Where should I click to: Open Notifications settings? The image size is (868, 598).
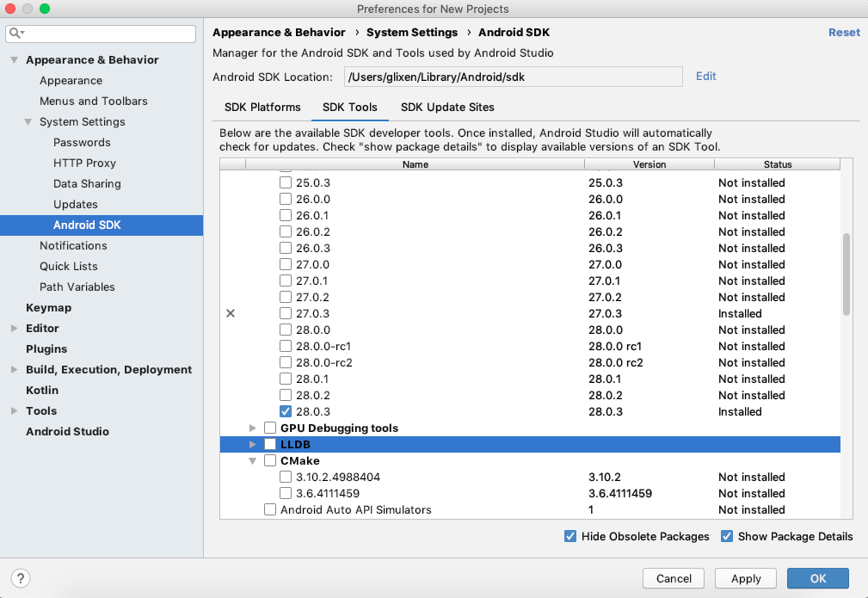73,246
